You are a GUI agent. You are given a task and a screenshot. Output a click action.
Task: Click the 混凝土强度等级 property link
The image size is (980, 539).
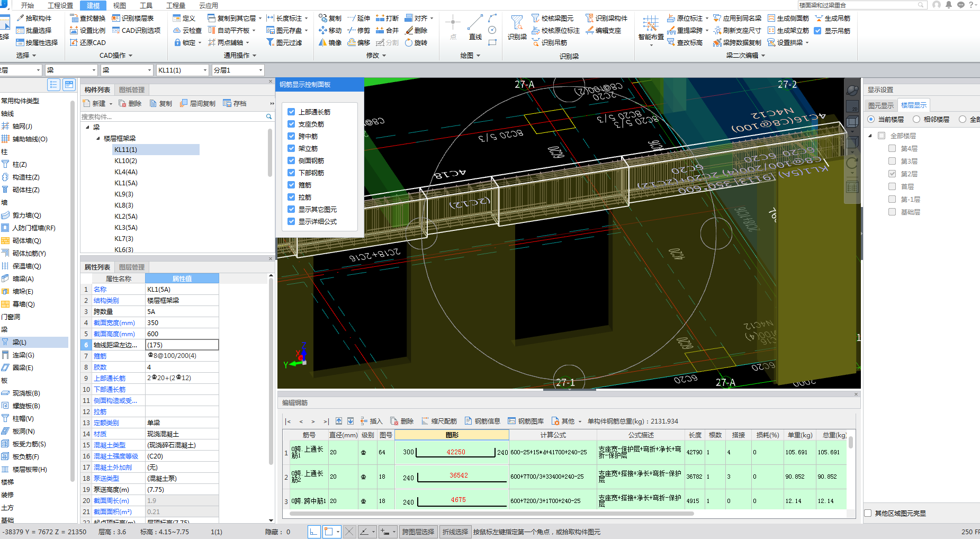(x=115, y=456)
